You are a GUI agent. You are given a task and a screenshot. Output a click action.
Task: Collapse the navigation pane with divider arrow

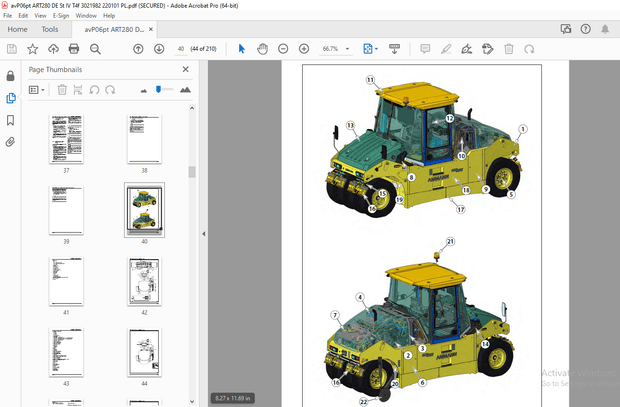[x=204, y=234]
